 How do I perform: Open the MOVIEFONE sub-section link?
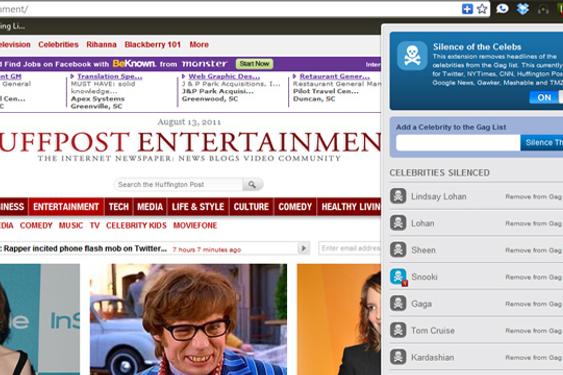click(195, 226)
